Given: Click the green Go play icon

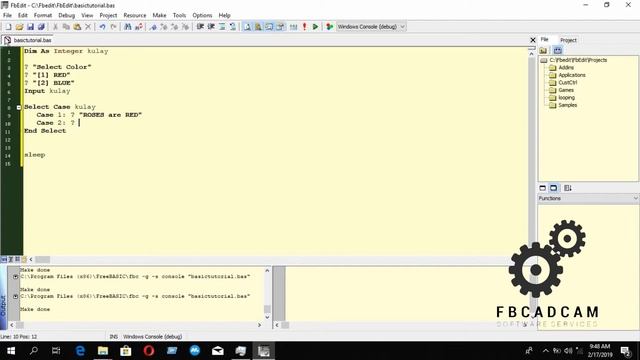Looking at the screenshot, I should (x=315, y=27).
